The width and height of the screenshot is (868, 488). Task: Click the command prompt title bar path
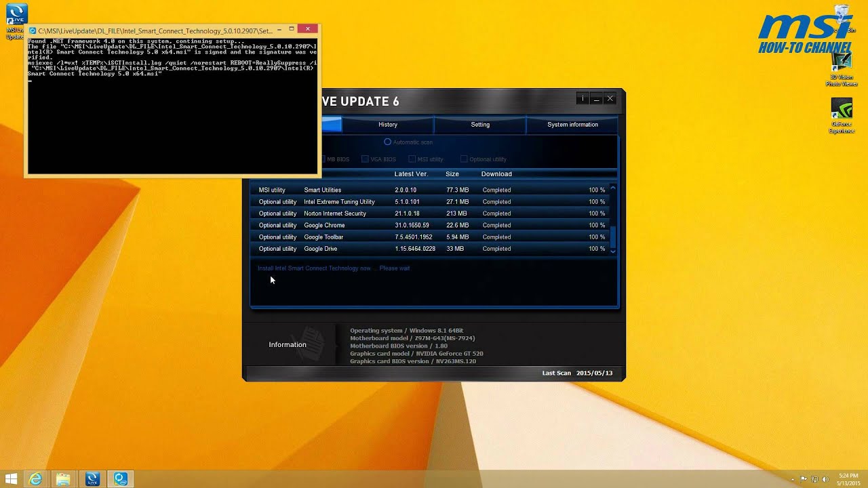[155, 31]
